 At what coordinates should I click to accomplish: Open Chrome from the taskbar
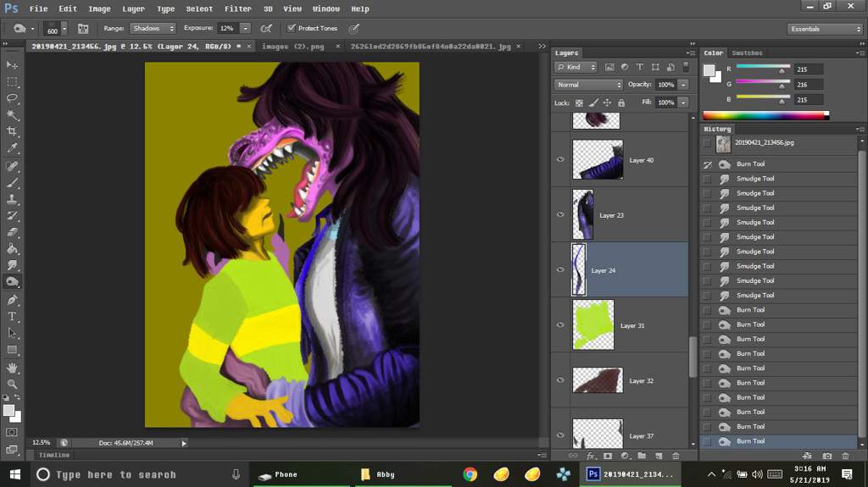tap(470, 474)
